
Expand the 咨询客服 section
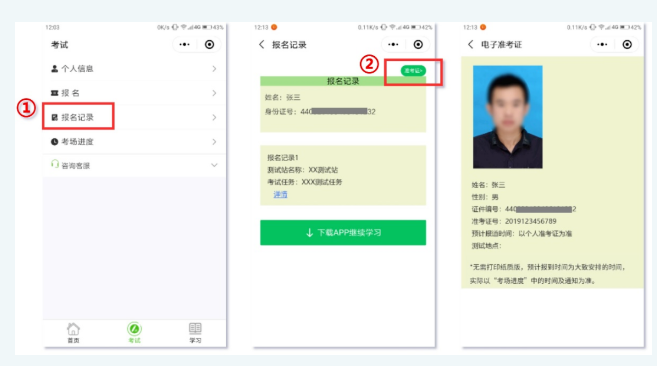click(x=134, y=166)
